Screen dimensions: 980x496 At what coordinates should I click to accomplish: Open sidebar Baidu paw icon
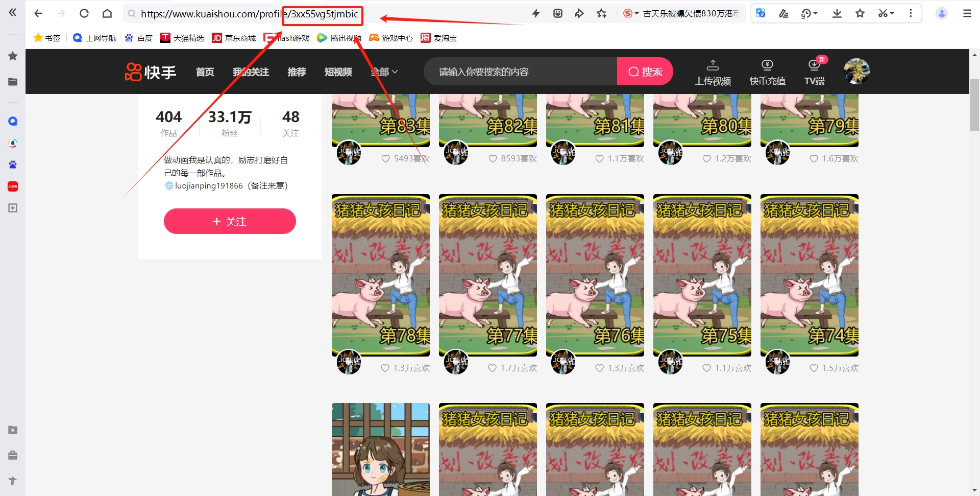(x=13, y=164)
